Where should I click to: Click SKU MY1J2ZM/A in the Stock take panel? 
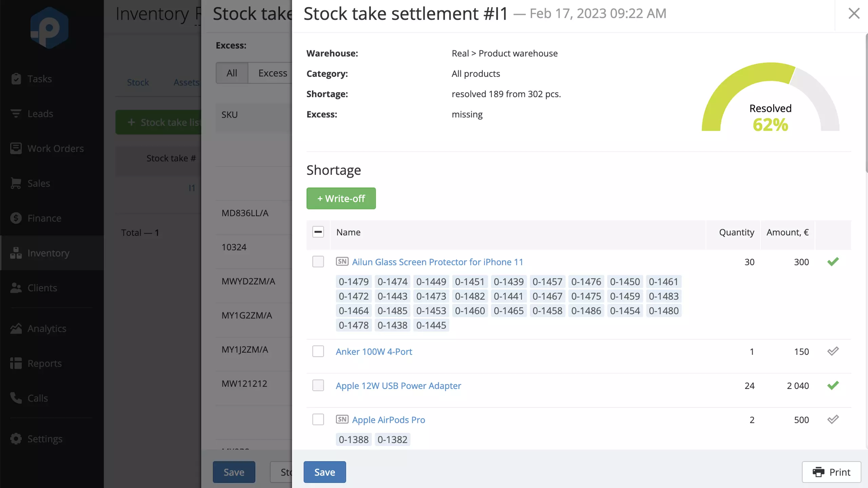coord(245,349)
